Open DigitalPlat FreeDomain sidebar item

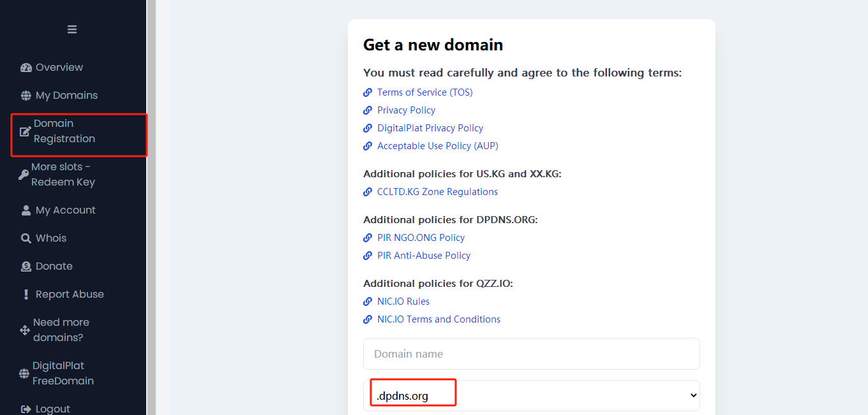pos(63,374)
